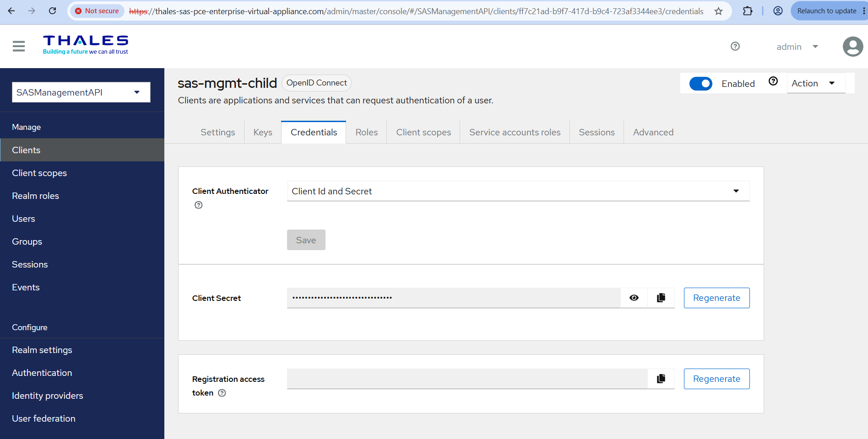Open Realm roles in the sidebar

(x=82, y=196)
